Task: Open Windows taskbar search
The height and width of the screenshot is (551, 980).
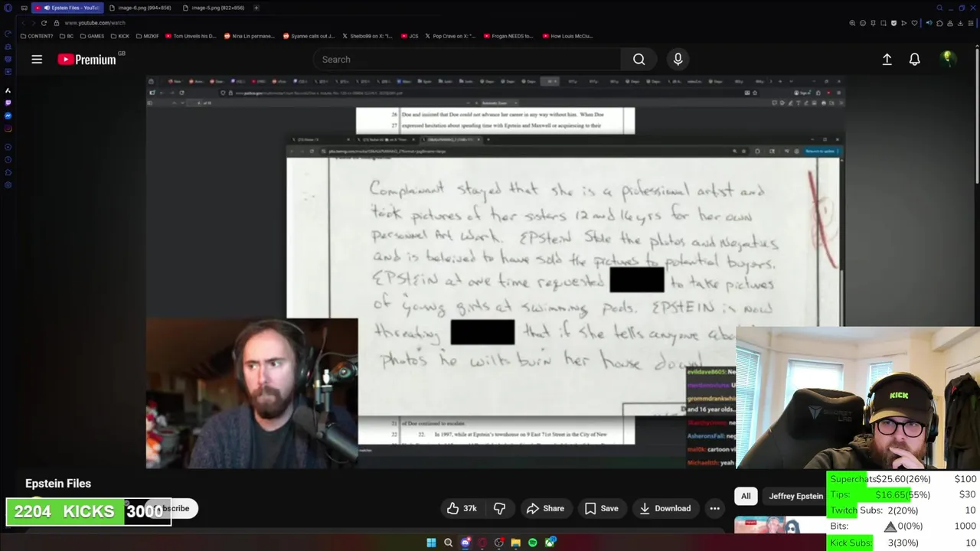Action: coord(448,543)
